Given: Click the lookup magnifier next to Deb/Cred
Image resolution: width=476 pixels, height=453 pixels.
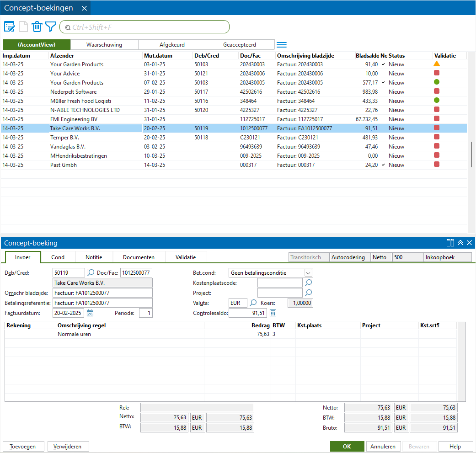Looking at the screenshot, I should [x=91, y=273].
